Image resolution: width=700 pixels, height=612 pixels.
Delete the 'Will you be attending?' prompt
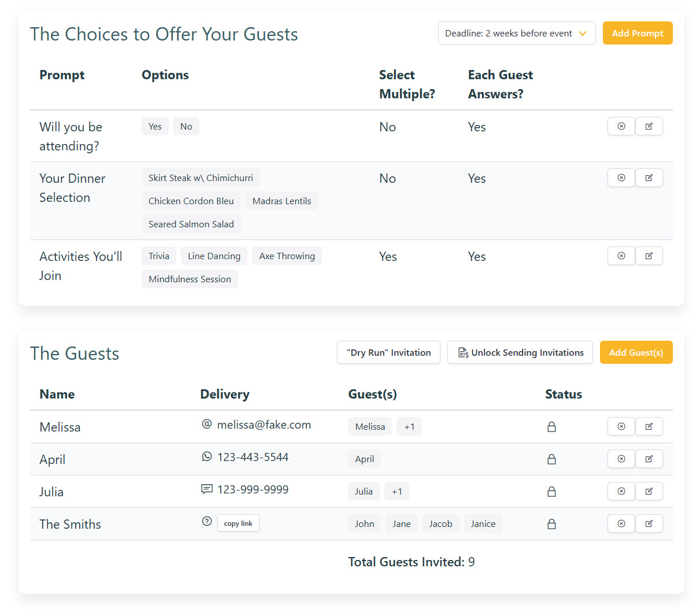point(621,126)
